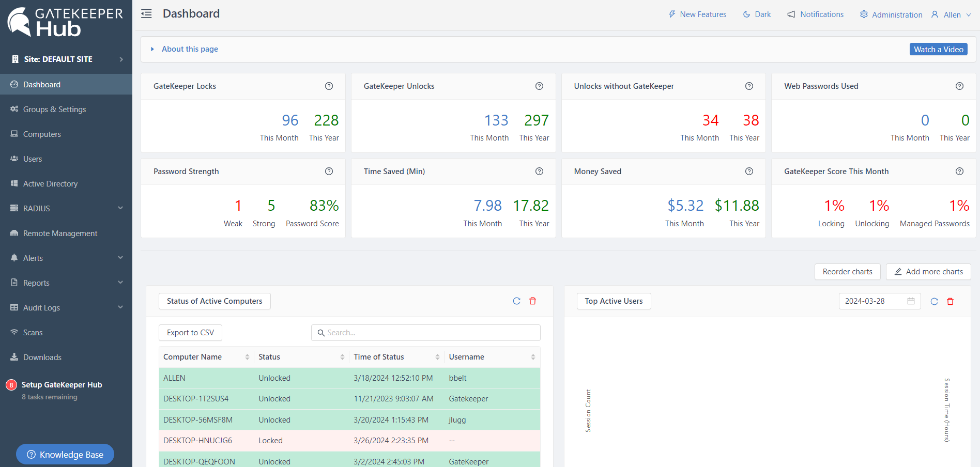Delete the Status of Active Computers chart

[532, 301]
